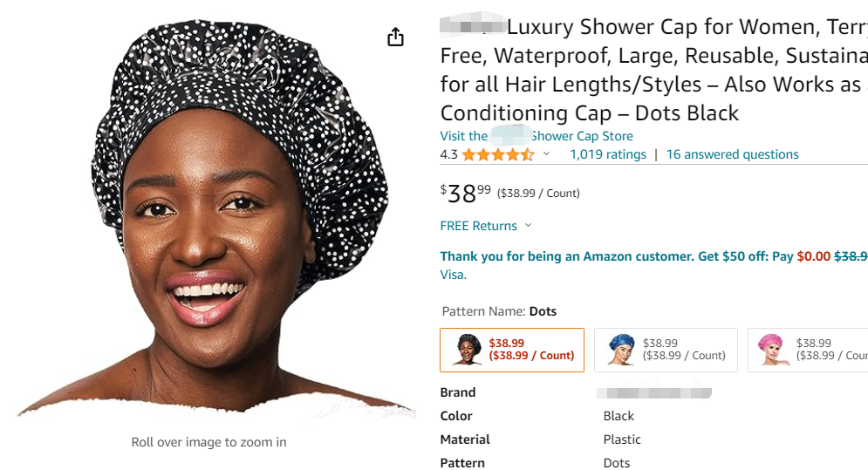Open the 1,019 ratings link
868x470 pixels.
[608, 154]
